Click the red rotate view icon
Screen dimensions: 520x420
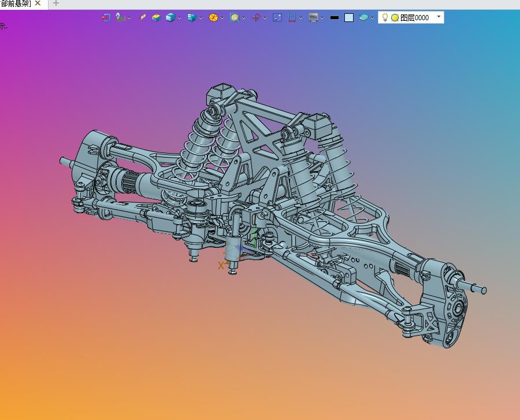point(256,17)
